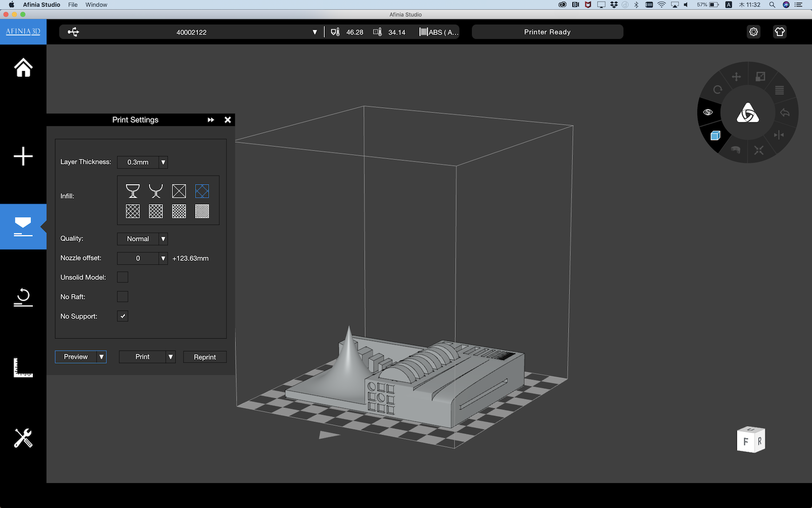812x508 pixels.
Task: Select the densest mesh infill option
Action: click(x=202, y=211)
